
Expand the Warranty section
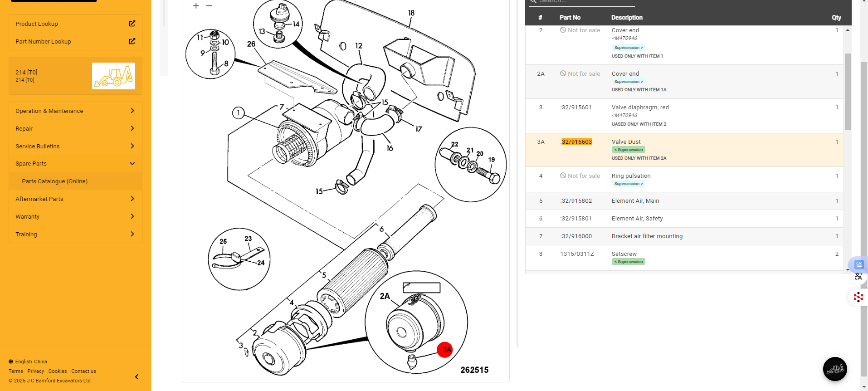(132, 216)
